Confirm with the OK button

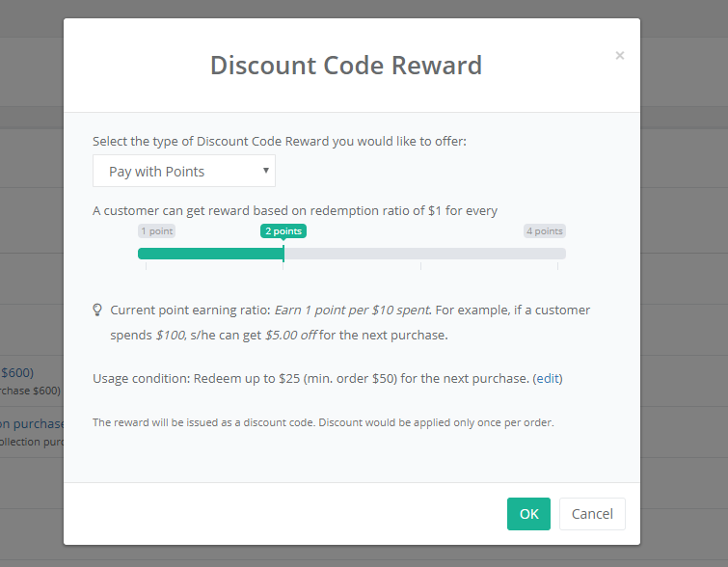528,514
